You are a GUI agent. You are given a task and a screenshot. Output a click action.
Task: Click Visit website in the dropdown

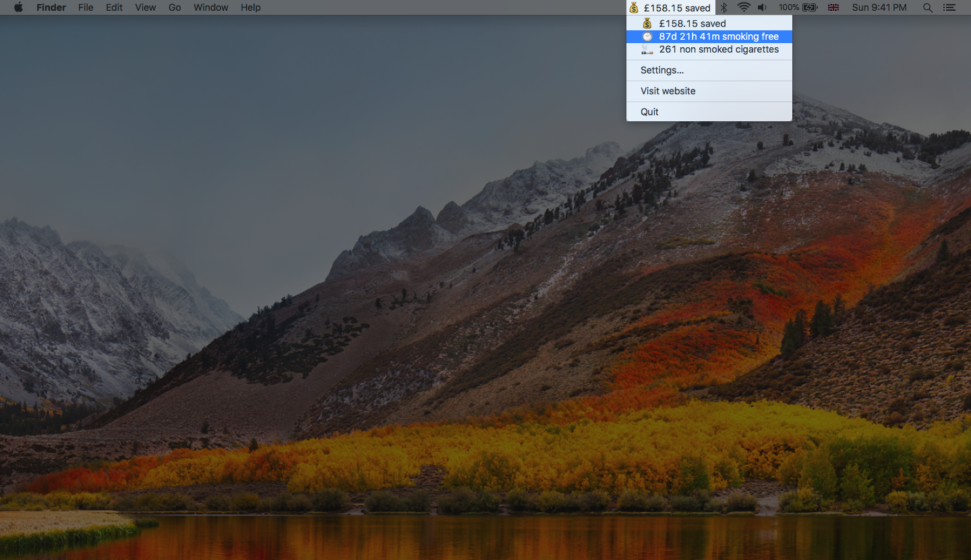click(709, 91)
